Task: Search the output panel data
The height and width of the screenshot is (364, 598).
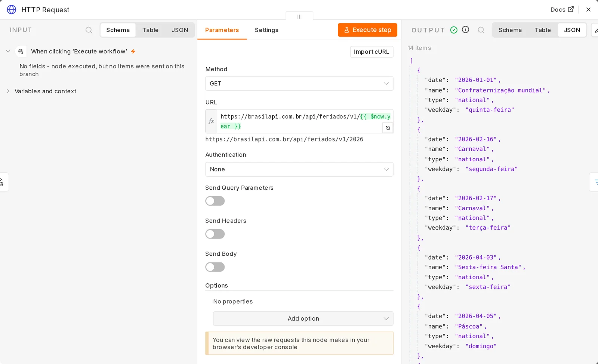Action: 481,30
